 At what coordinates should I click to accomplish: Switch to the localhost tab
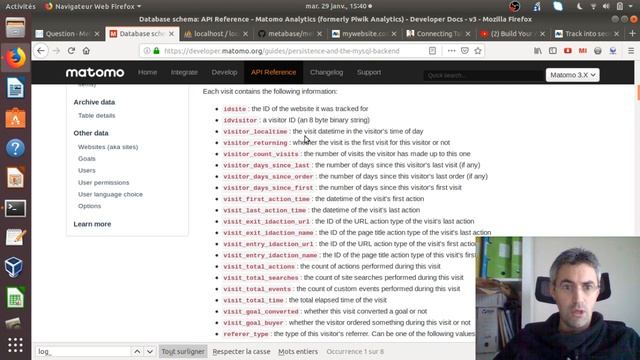click(x=216, y=34)
